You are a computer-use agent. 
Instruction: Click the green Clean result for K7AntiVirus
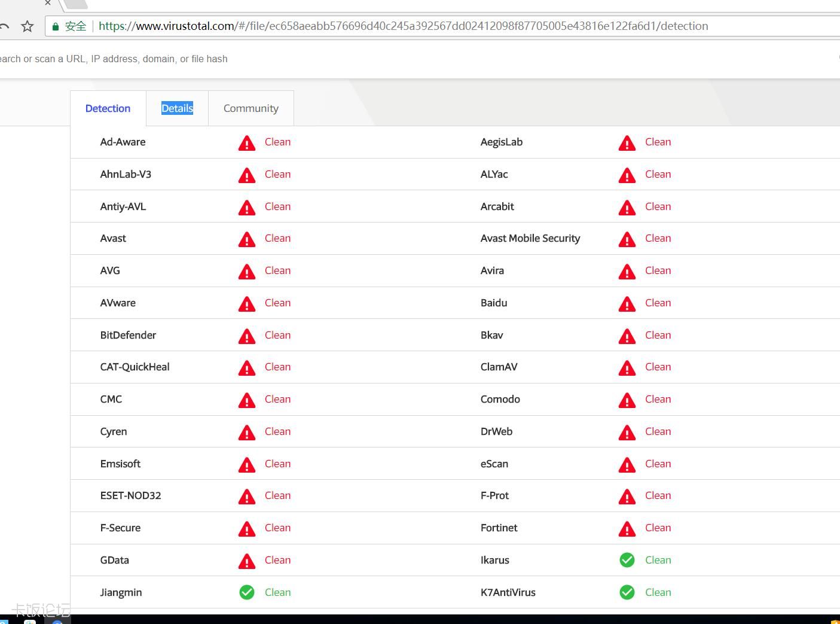[658, 592]
